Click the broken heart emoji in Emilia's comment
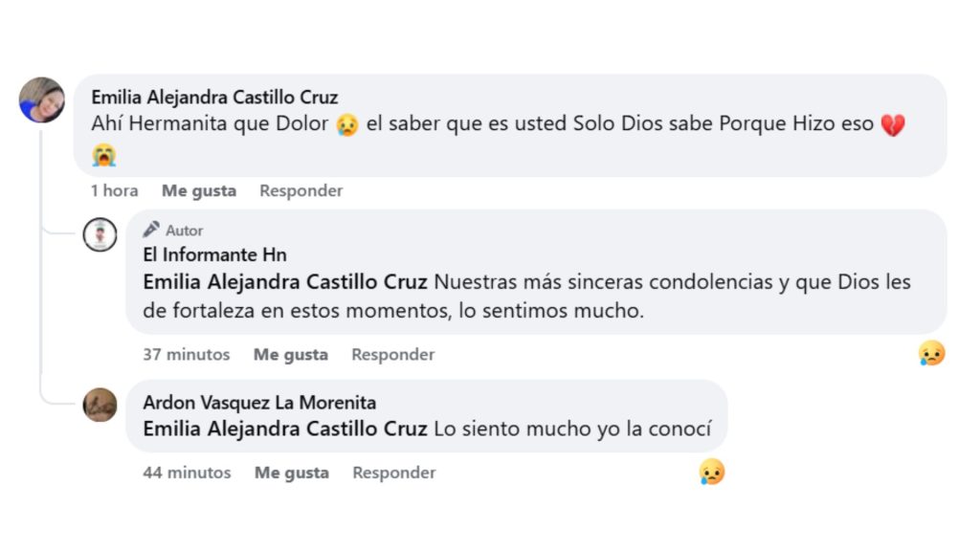 pos(893,123)
